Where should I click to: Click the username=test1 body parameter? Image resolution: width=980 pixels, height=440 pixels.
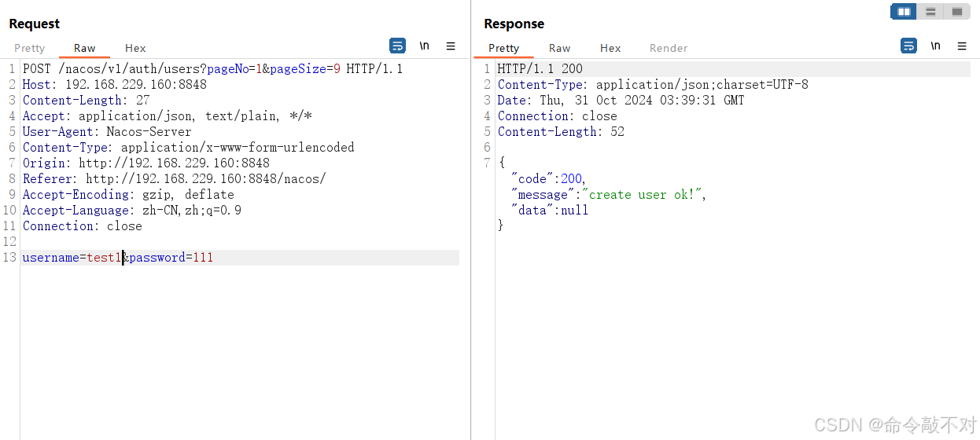click(72, 258)
